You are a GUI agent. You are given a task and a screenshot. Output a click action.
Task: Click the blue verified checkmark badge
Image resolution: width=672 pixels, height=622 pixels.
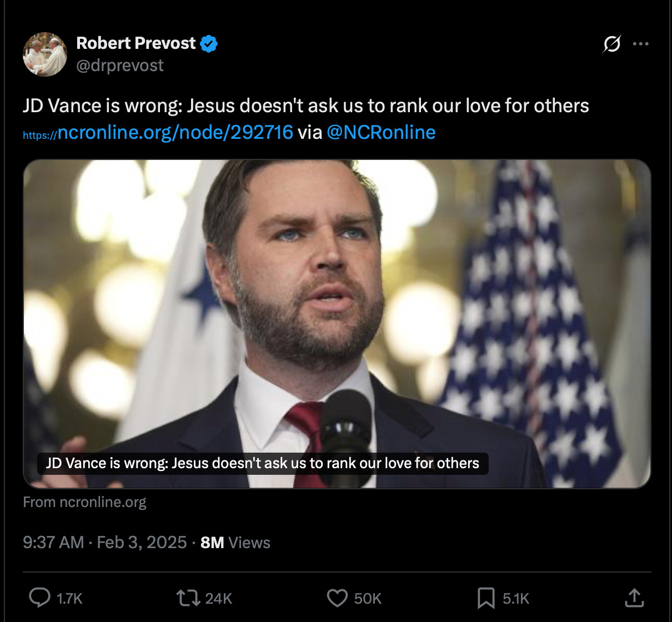coord(208,43)
